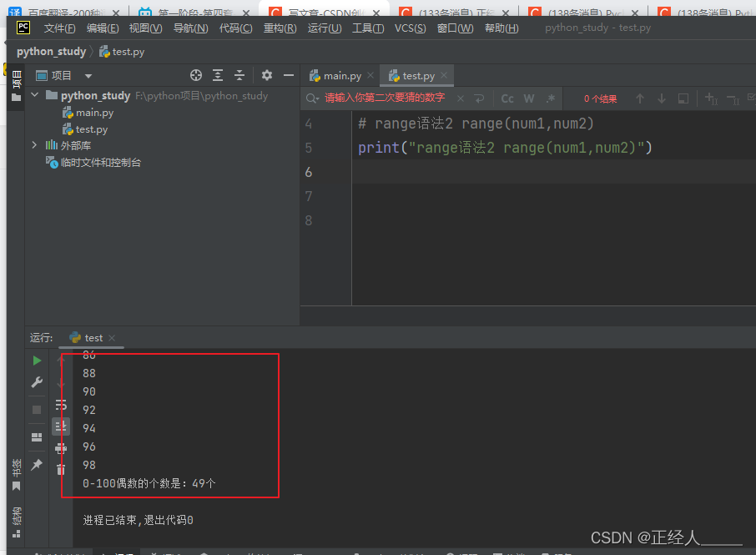Screen dimensions: 756x555
Task: Click restore layout icon in run panel
Action: 37,436
